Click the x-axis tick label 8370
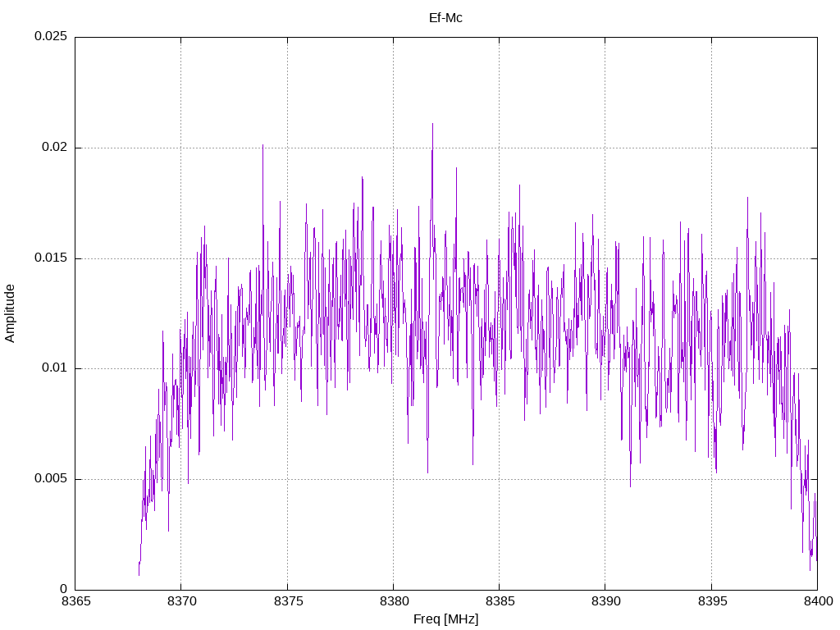The height and width of the screenshot is (630, 840). coord(181,601)
